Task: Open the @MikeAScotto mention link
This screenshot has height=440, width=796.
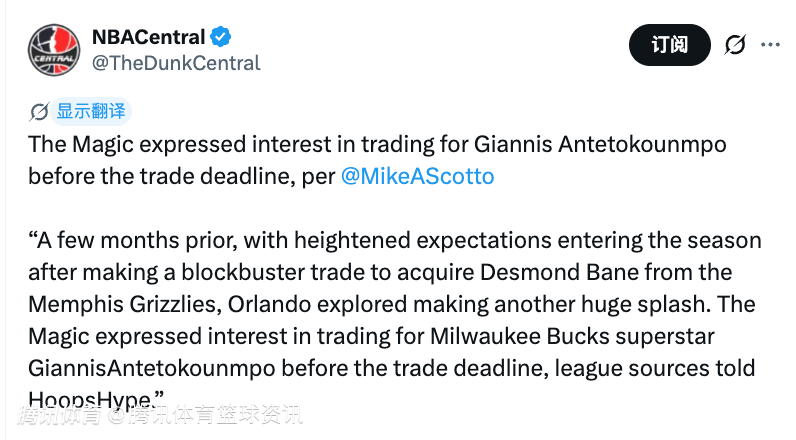Action: pos(418,176)
